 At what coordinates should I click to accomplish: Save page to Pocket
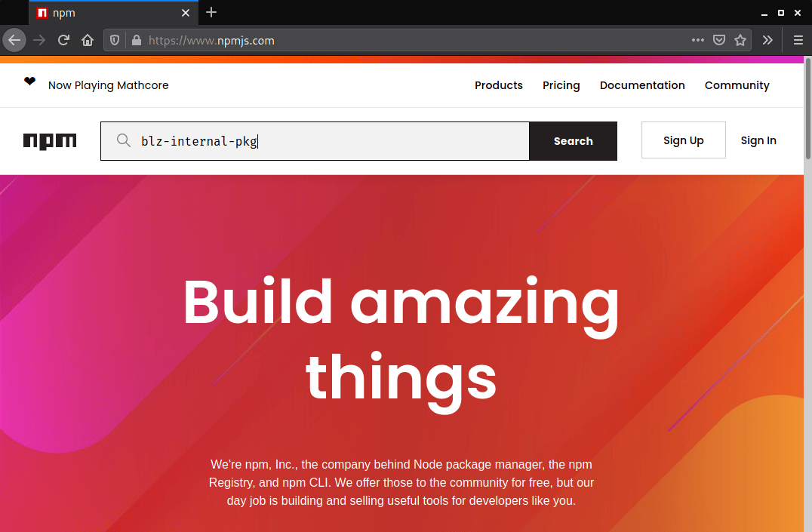pos(718,40)
